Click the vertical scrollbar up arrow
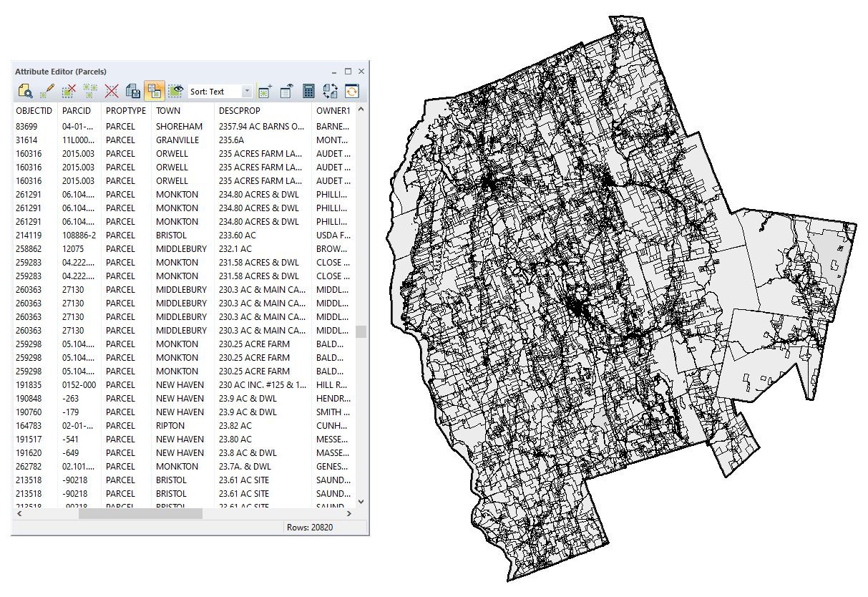 pos(361,110)
